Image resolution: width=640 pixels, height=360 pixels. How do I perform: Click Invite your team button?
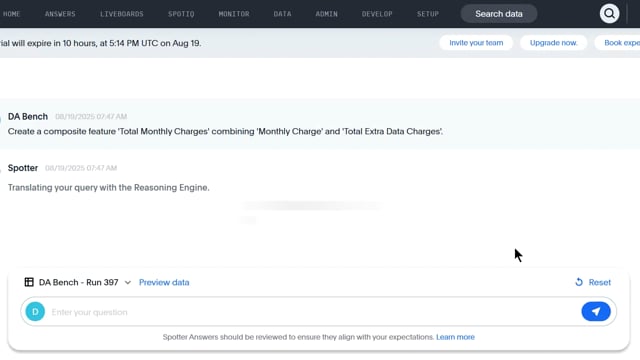476,43
